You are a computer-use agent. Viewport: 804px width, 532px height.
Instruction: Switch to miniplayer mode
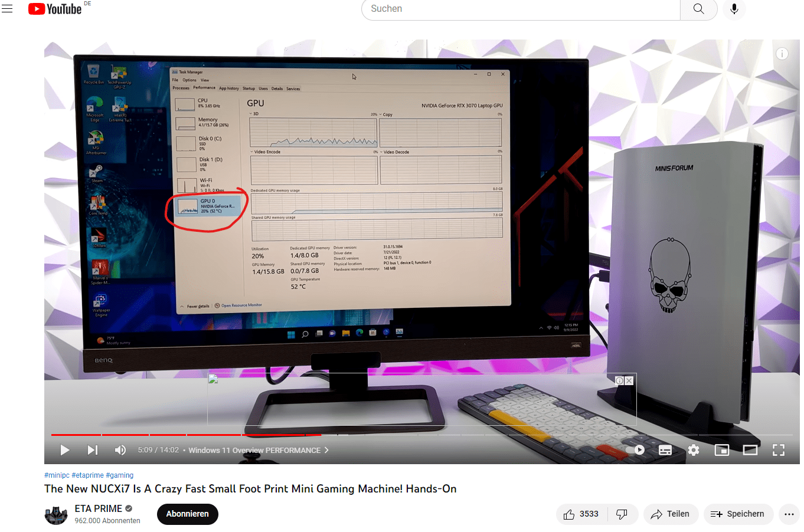point(722,450)
